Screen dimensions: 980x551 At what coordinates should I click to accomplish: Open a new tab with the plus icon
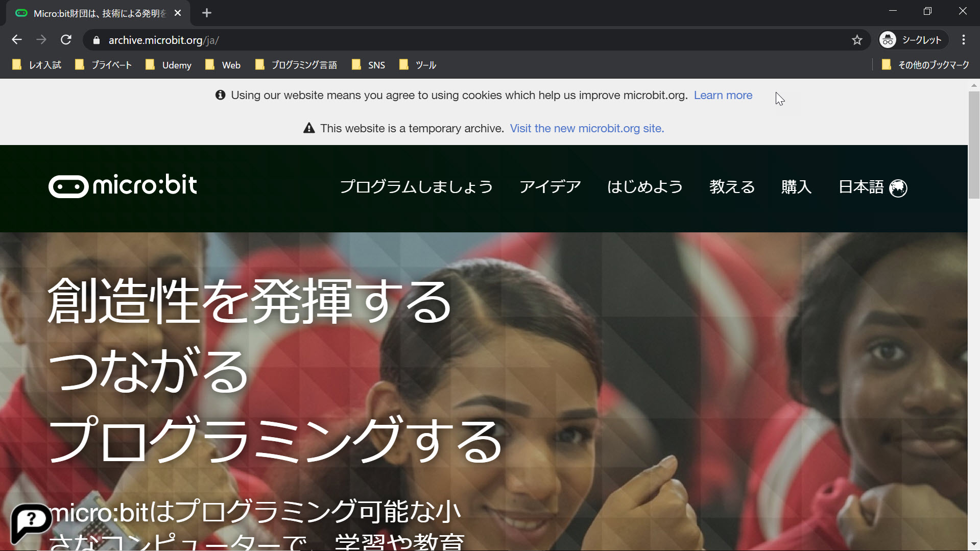tap(206, 13)
